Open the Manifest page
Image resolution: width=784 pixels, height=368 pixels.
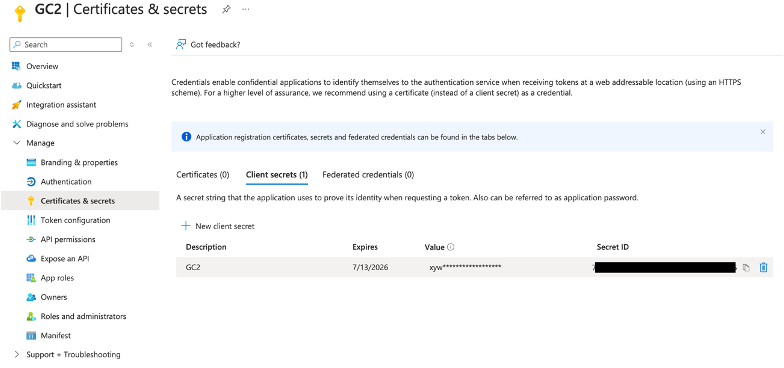(56, 336)
